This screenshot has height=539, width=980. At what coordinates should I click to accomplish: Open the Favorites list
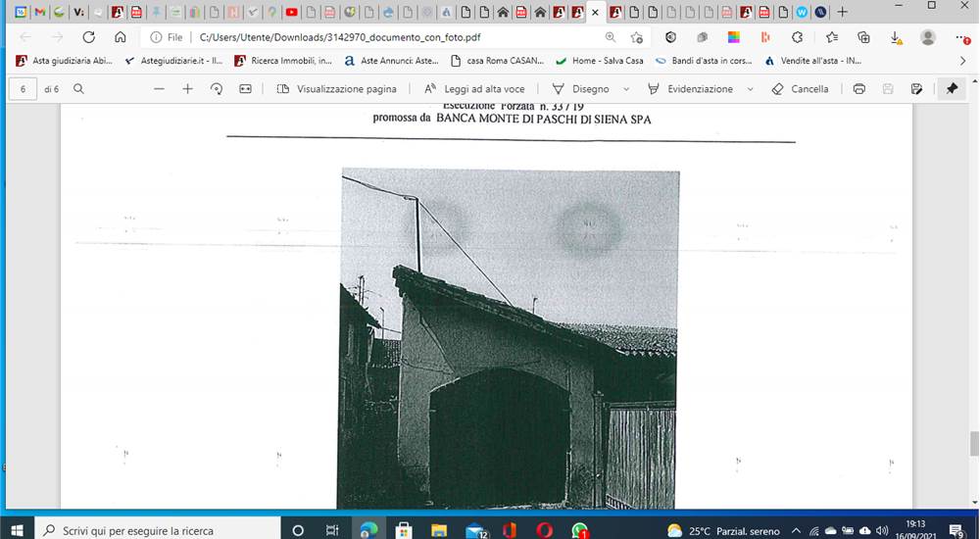[x=832, y=37]
